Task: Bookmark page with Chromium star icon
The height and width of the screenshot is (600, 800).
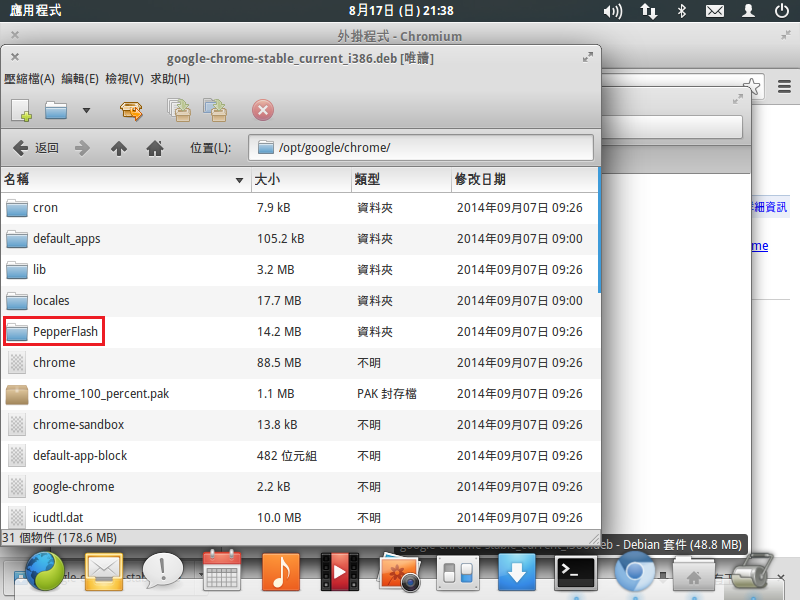Action: click(752, 86)
